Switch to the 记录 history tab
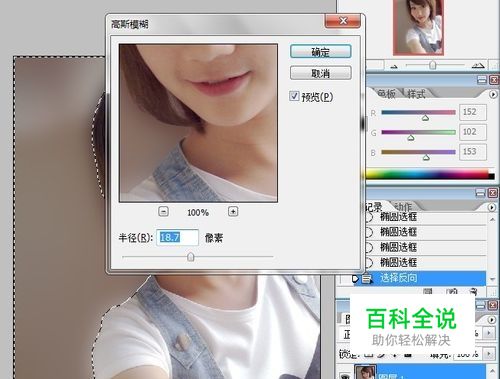Image resolution: width=500 pixels, height=379 pixels. 374,207
